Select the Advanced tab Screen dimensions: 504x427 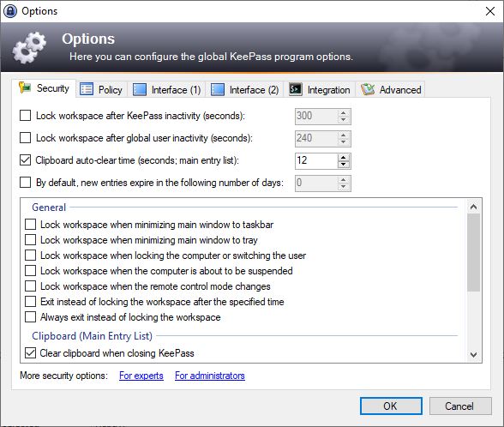391,89
